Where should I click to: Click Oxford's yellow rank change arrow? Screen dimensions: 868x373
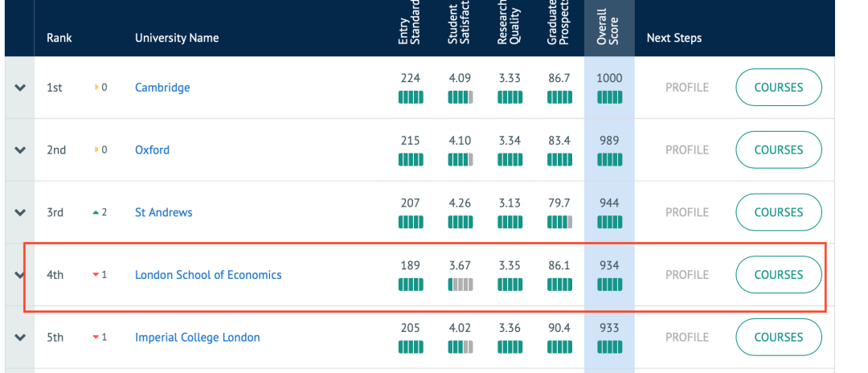pyautogui.click(x=97, y=150)
